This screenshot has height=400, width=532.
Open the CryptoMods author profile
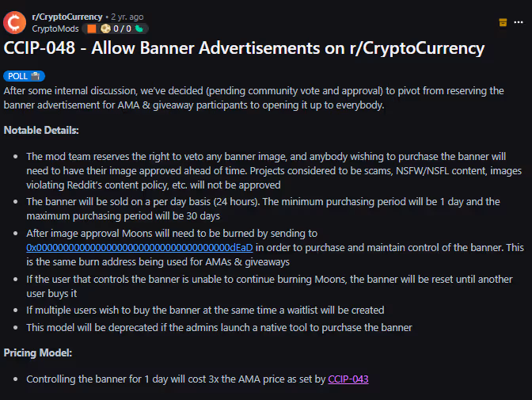click(x=55, y=29)
